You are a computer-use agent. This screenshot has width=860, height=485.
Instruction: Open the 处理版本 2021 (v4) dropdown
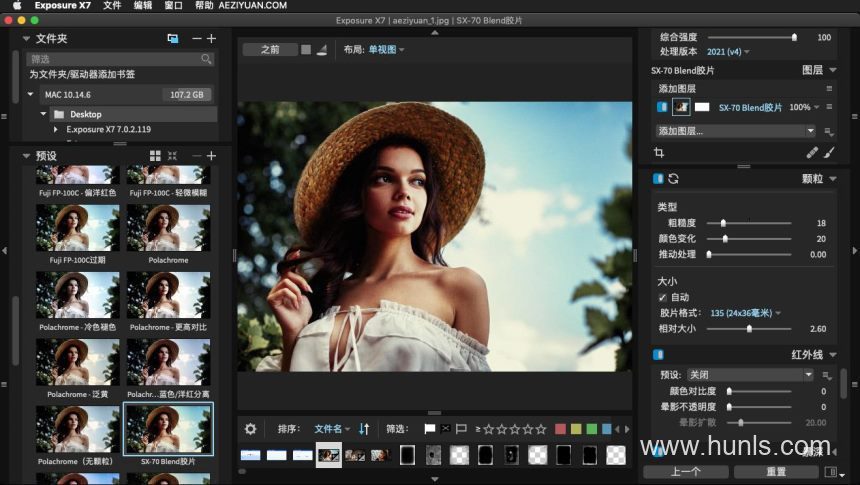point(728,52)
